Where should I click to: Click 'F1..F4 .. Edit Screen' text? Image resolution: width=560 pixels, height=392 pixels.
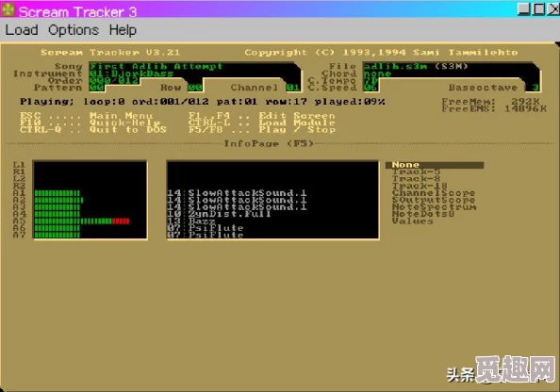[262, 116]
